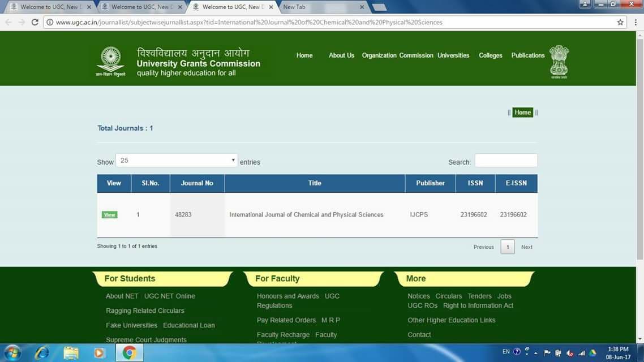The image size is (644, 362).
Task: Go to the Next page of results
Action: [x=526, y=247]
